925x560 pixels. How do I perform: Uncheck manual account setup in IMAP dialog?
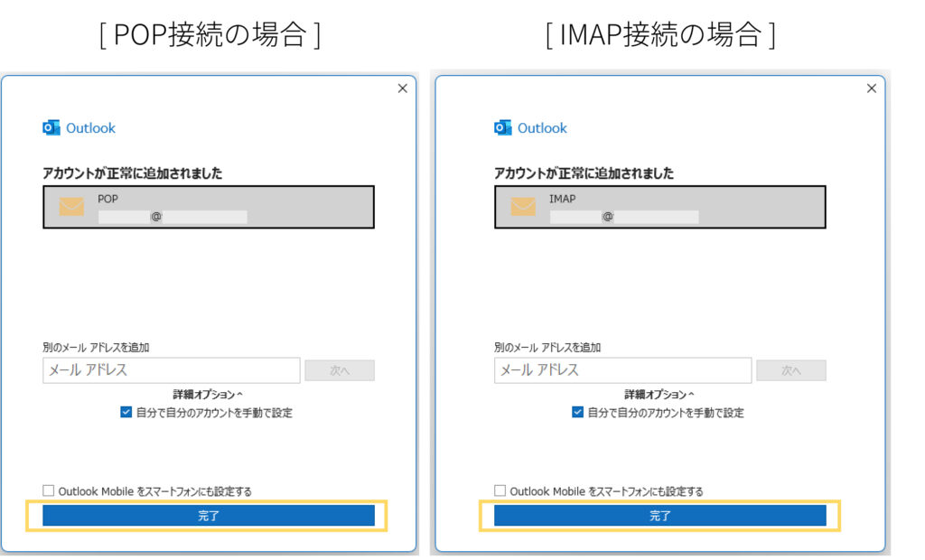(x=578, y=413)
